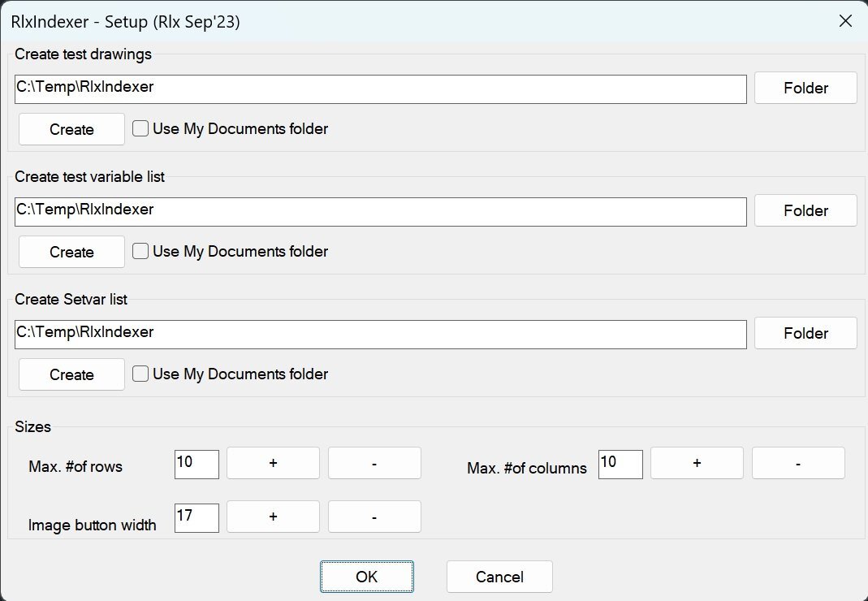Toggle My Documents folder for Setvar list

[x=140, y=374]
